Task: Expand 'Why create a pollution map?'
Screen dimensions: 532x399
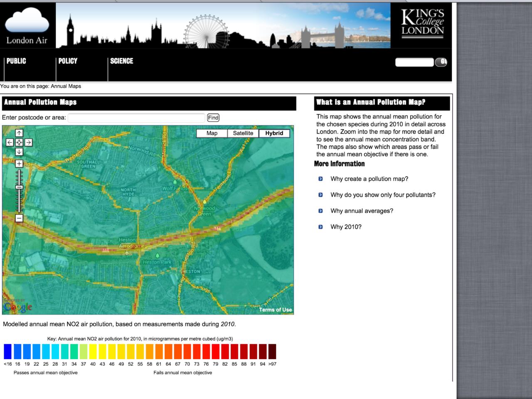Action: point(369,179)
